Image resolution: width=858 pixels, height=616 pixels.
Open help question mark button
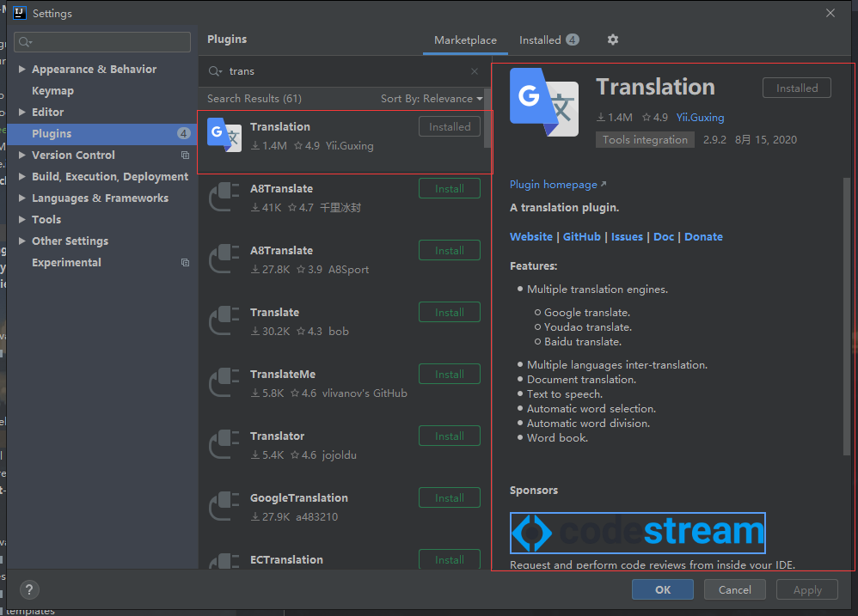[x=29, y=589]
